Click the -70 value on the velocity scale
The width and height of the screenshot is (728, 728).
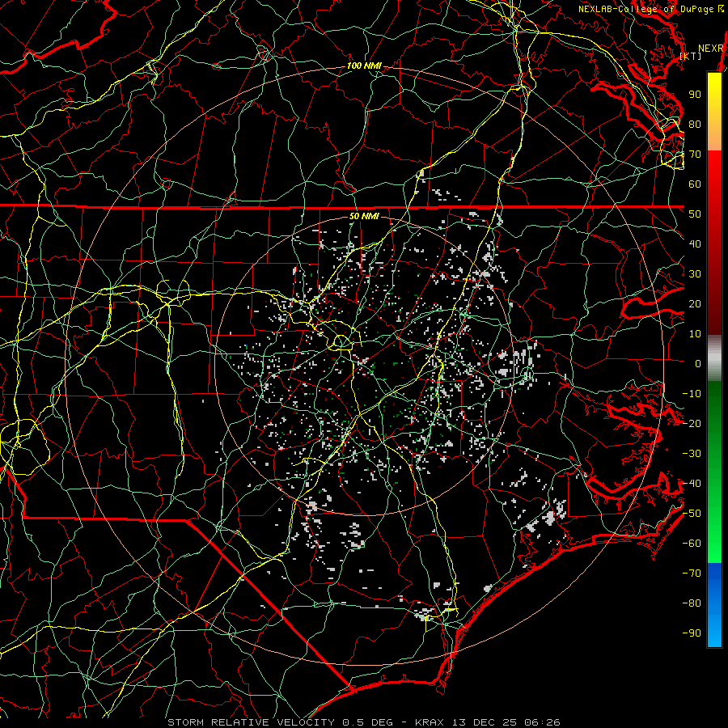tap(692, 574)
